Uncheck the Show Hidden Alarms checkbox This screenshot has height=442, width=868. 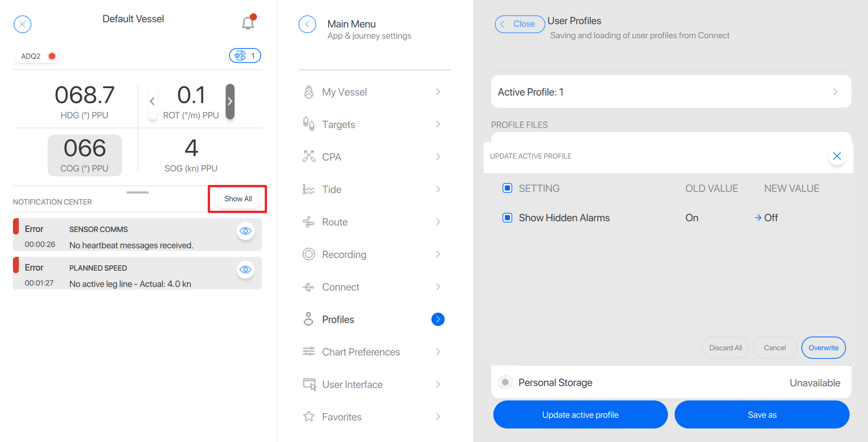[x=507, y=218]
